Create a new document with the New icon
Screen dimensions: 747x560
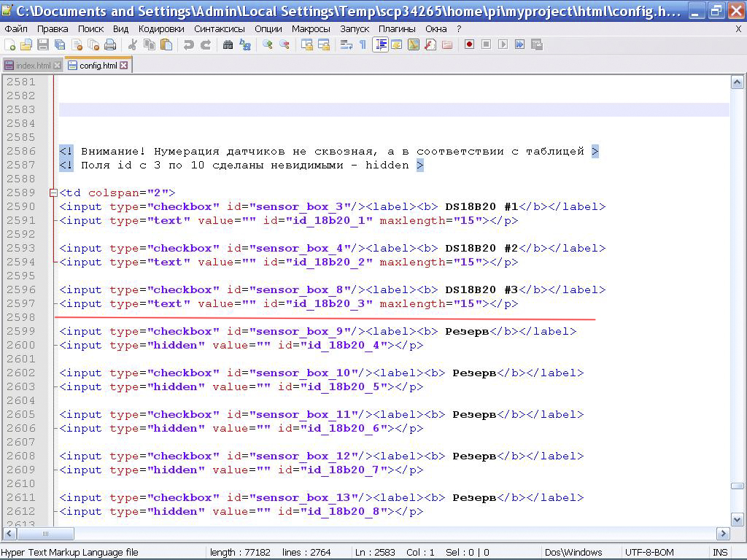[9, 44]
